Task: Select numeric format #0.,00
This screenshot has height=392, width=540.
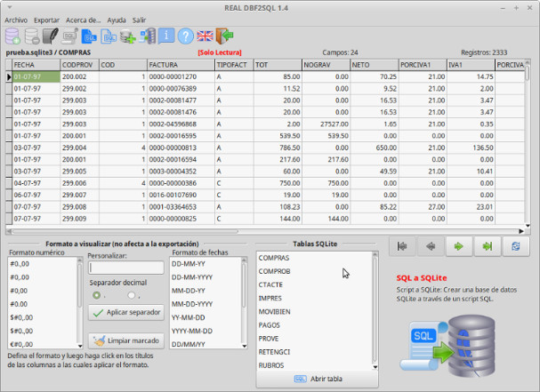Action: (x=20, y=264)
